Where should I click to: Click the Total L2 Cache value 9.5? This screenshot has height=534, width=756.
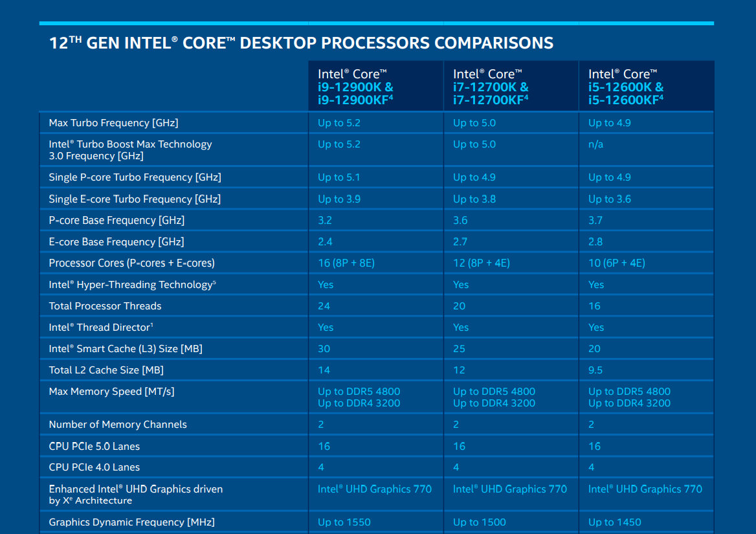[595, 370]
